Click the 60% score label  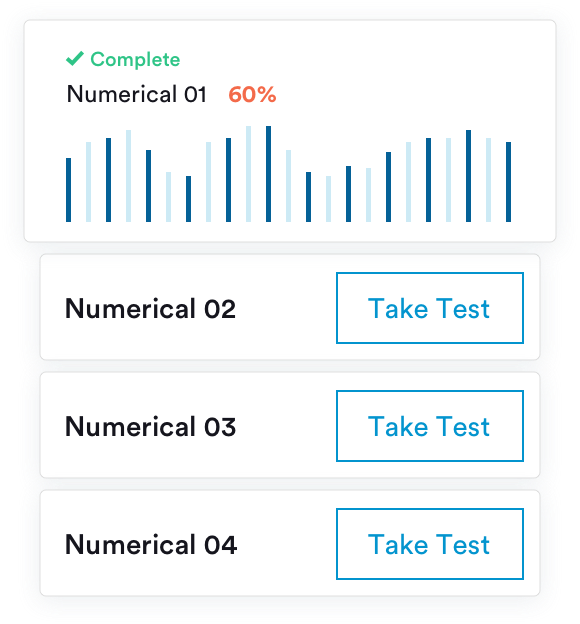click(x=252, y=95)
